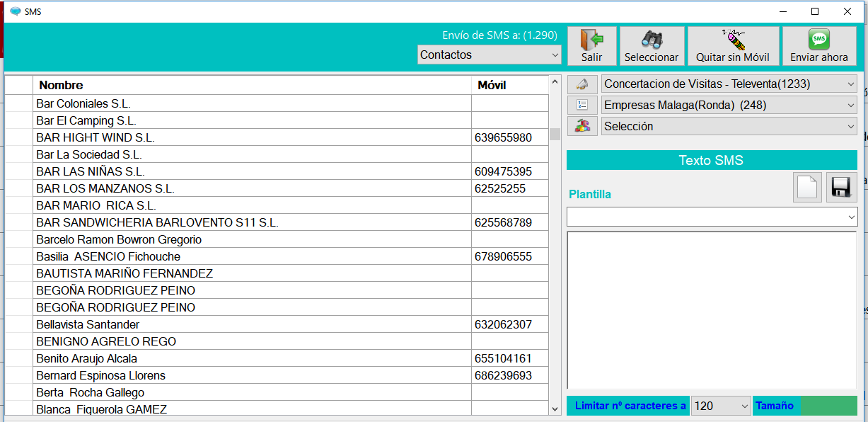This screenshot has width=868, height=422.
Task: Open the character limit dropdown showing 120
Action: click(720, 406)
